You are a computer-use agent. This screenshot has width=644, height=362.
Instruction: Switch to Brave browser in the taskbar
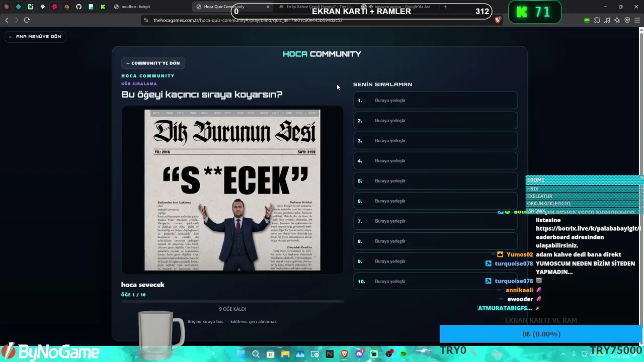(x=345, y=354)
